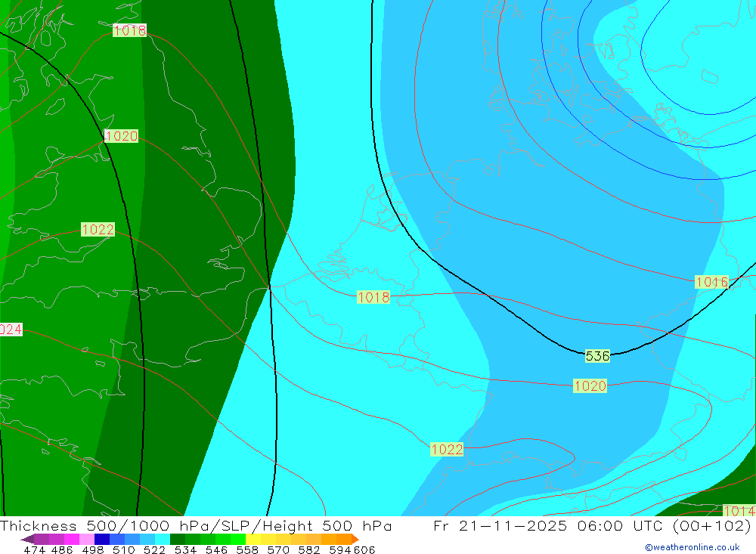
Task: Click the legend value 522
Action: click(x=154, y=549)
